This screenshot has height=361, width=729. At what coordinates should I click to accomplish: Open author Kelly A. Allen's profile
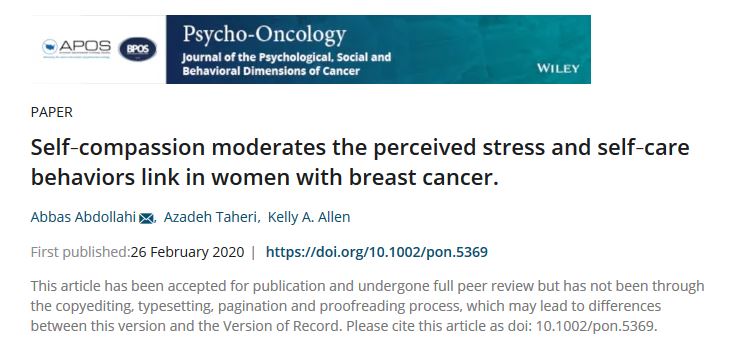pyautogui.click(x=309, y=217)
